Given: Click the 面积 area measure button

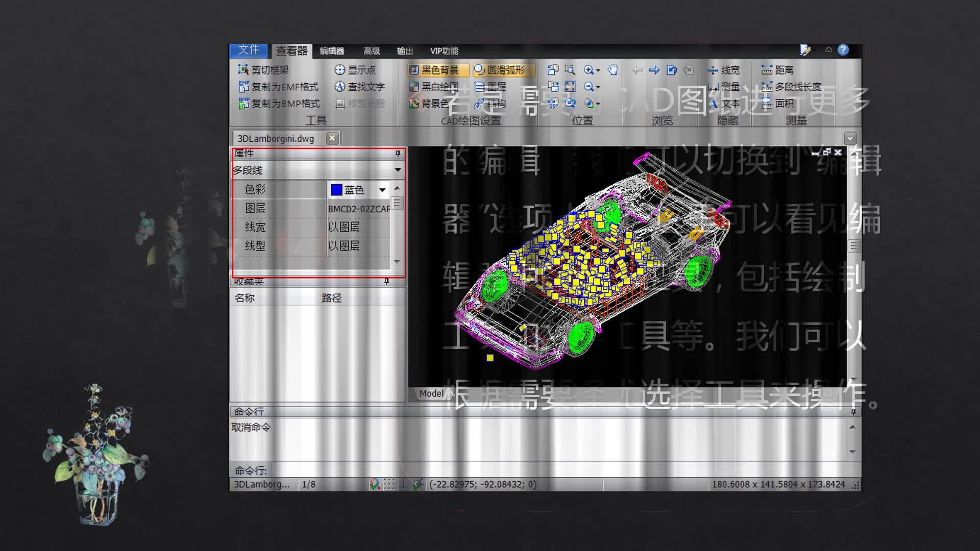Looking at the screenshot, I should coord(778,104).
